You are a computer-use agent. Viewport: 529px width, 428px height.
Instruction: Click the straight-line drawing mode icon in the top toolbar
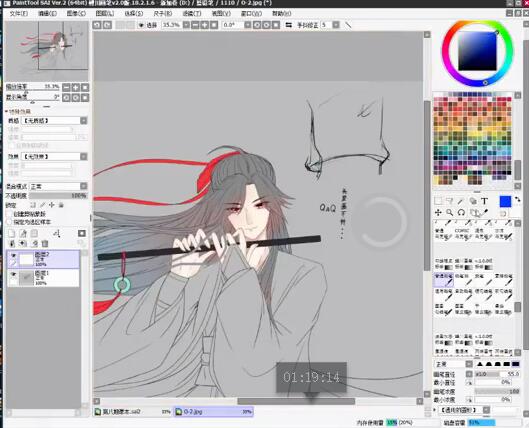pos(348,25)
